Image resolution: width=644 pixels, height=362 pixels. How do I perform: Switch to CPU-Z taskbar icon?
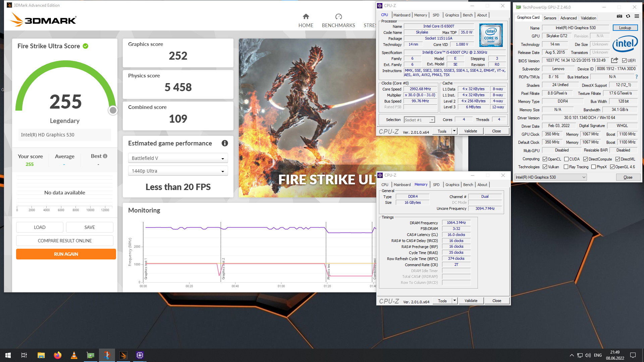tap(140, 355)
